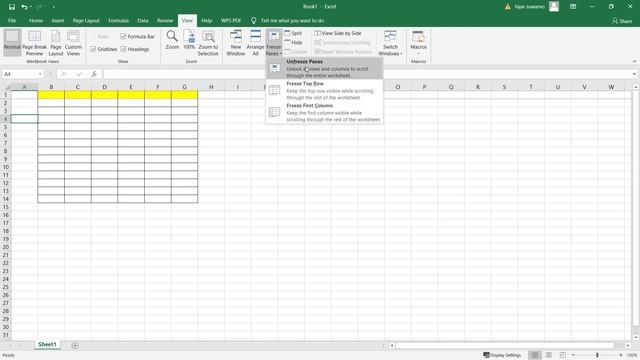Click the zoom out minus button
The width and height of the screenshot is (640, 360).
click(573, 355)
